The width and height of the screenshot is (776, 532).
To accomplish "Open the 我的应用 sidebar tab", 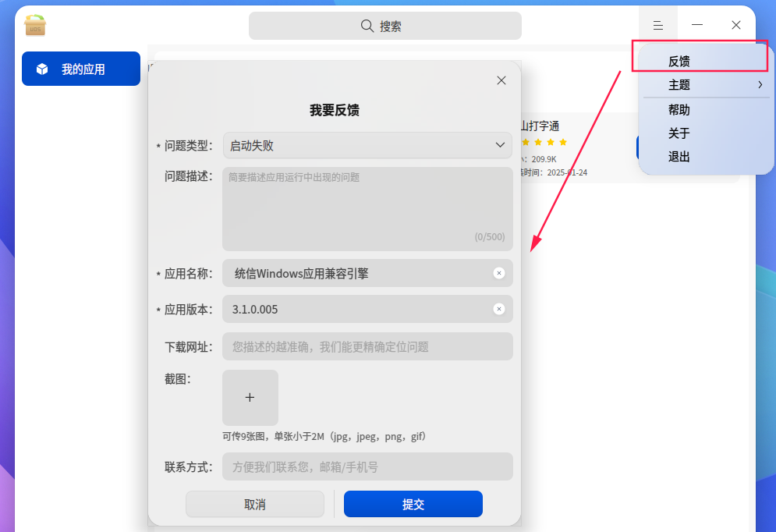I will (81, 69).
